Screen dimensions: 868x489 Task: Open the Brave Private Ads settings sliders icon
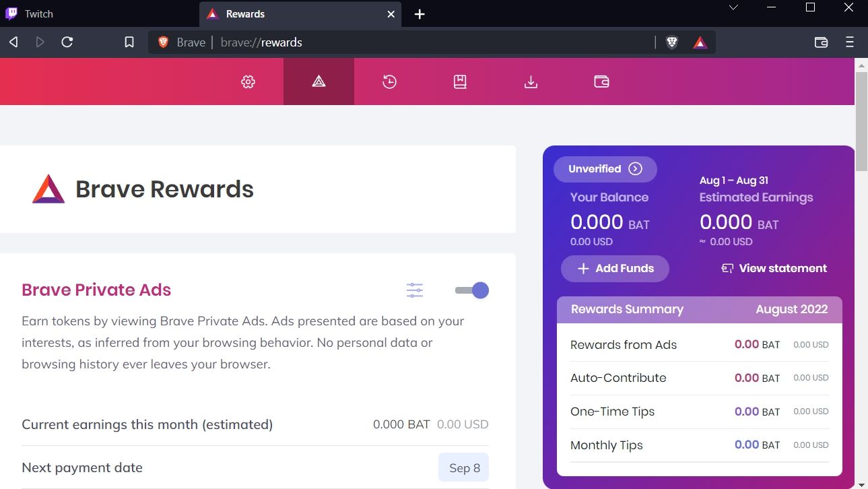pyautogui.click(x=415, y=290)
